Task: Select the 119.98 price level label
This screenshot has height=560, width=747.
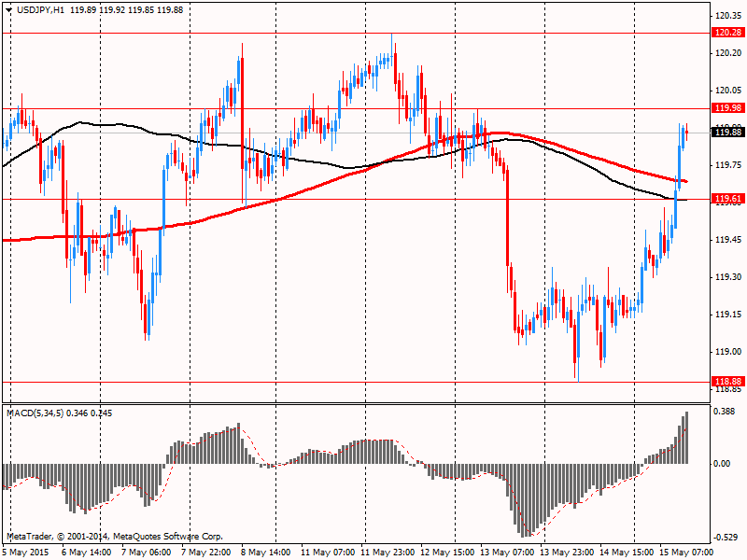Action: click(728, 108)
